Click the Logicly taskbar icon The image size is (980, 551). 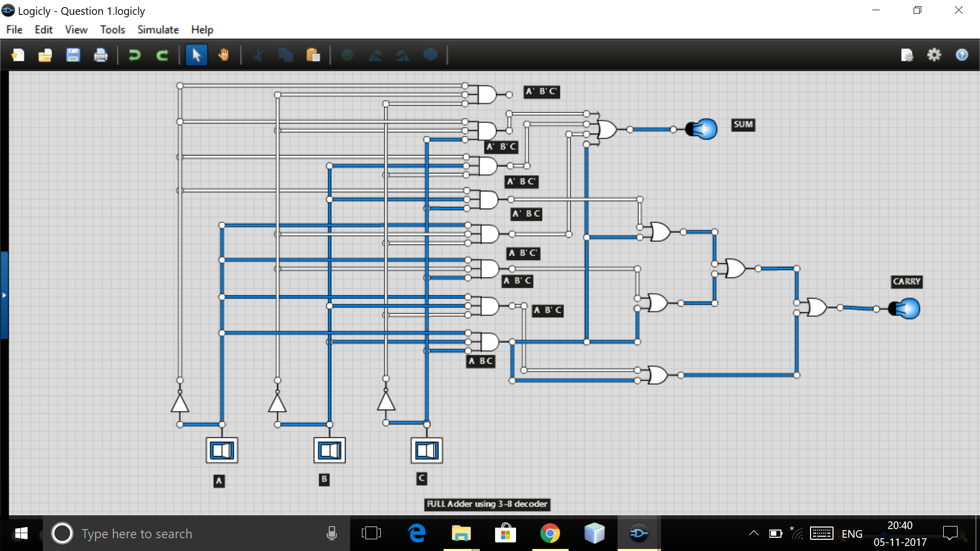[639, 534]
